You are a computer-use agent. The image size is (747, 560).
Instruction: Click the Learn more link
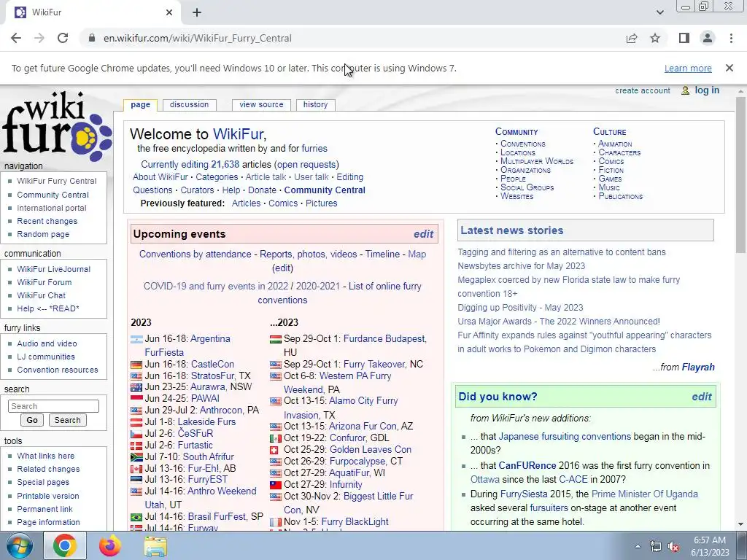click(x=688, y=69)
